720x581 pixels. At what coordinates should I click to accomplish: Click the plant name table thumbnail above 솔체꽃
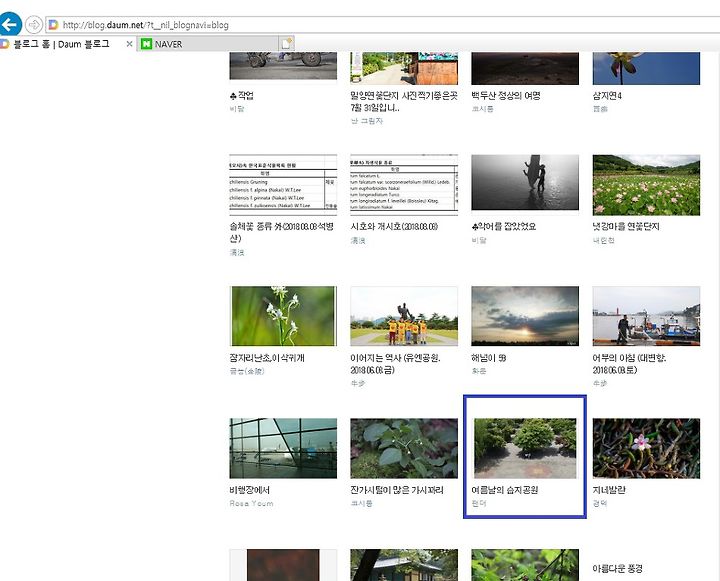(x=283, y=185)
